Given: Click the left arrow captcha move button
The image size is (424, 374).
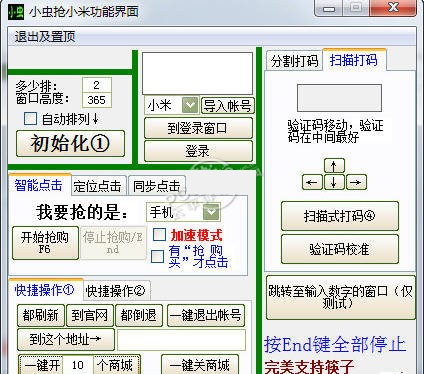Looking at the screenshot, I should (312, 182).
